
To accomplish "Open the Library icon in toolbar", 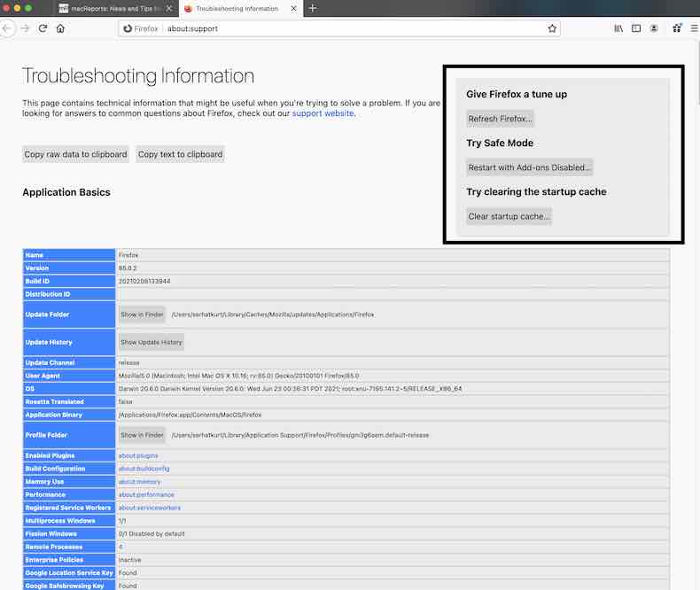I will [x=618, y=28].
